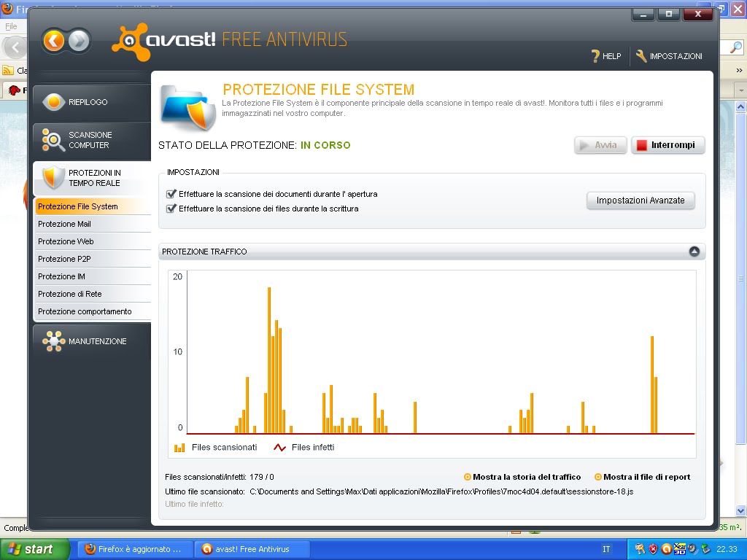Click the 'IN CORSO' status text

pos(325,145)
